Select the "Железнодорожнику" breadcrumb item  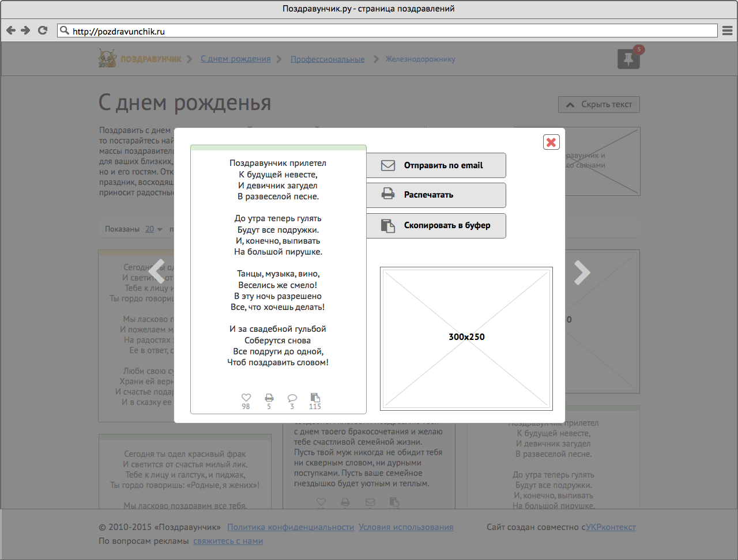click(420, 59)
